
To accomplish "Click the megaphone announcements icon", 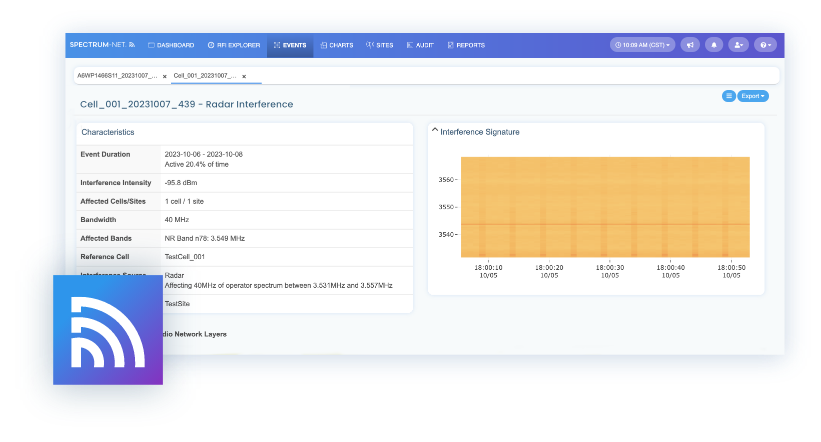I will [690, 45].
